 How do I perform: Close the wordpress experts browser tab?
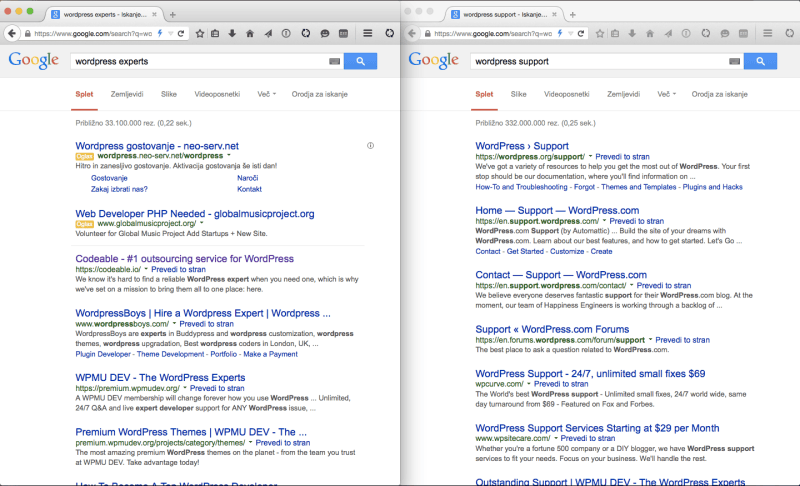point(154,15)
